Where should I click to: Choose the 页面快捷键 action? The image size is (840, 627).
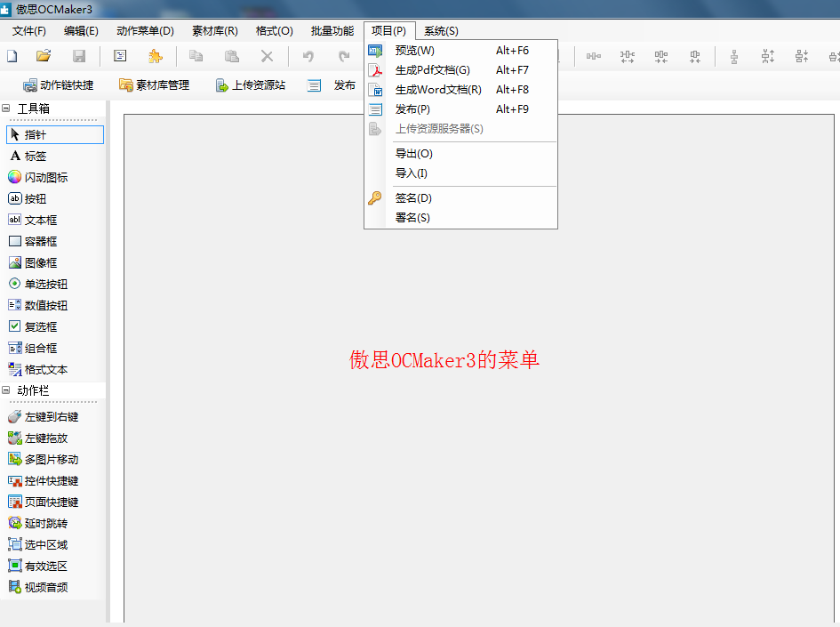tap(44, 502)
